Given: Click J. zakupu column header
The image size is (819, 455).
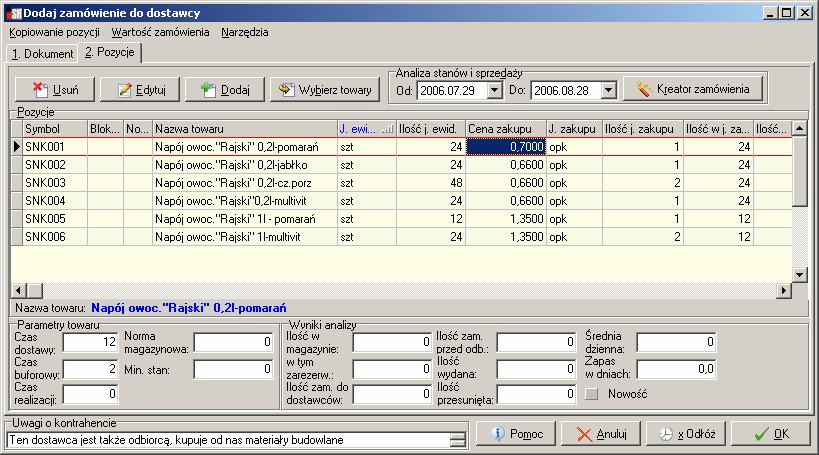Looking at the screenshot, I should click(x=574, y=129).
